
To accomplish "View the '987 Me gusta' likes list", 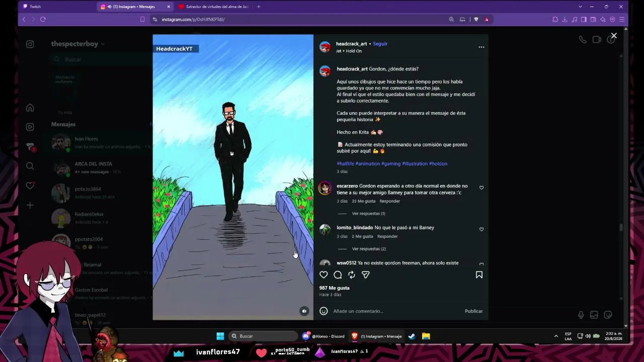I will click(x=334, y=288).
